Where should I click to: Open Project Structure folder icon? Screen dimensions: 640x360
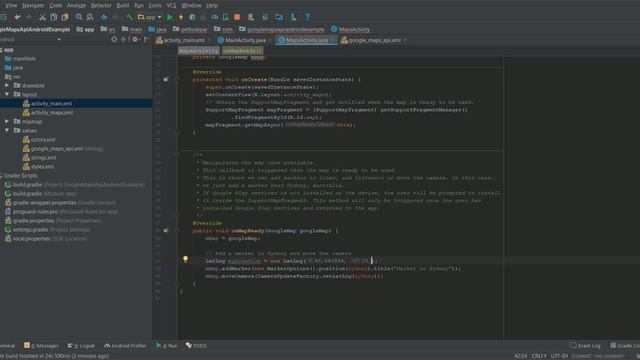279,17
